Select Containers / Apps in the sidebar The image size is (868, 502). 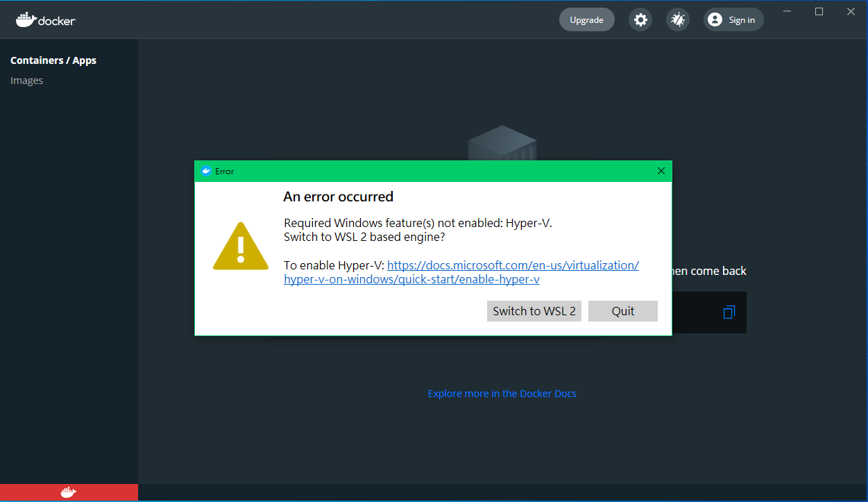coord(53,60)
